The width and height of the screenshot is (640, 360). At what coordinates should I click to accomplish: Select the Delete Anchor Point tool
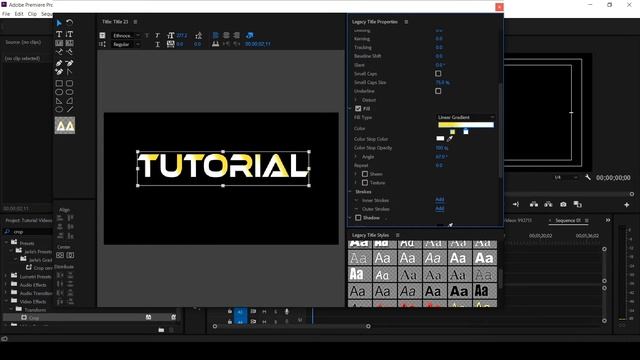point(69,63)
